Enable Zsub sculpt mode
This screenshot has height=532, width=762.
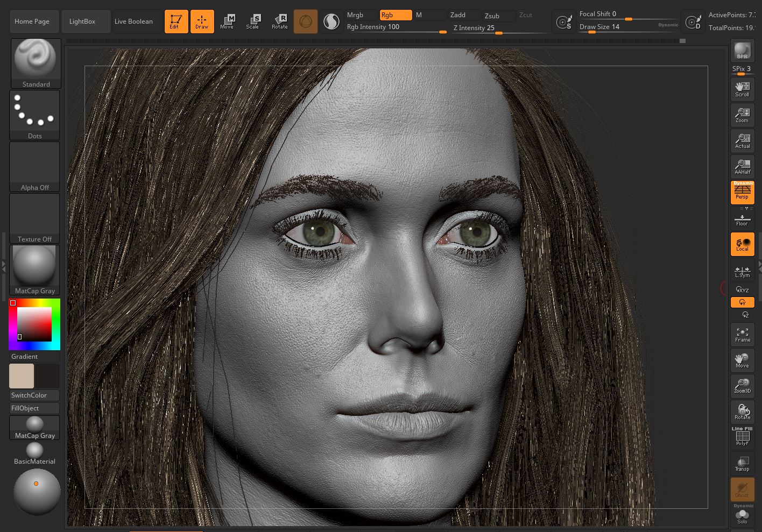point(499,16)
